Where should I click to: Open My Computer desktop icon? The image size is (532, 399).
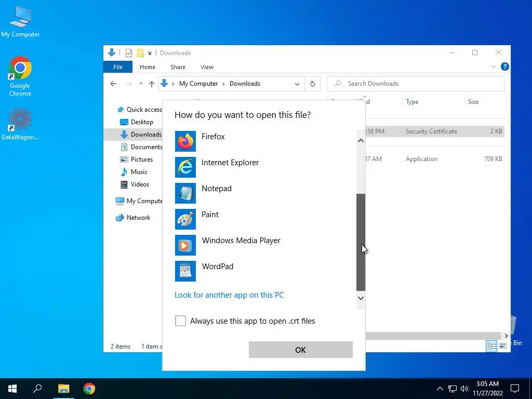pos(20,22)
